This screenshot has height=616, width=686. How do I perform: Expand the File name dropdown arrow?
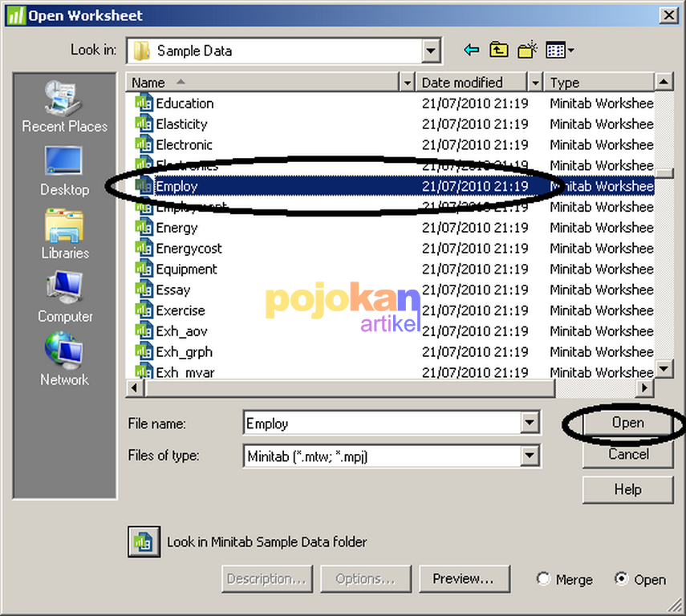click(x=530, y=423)
